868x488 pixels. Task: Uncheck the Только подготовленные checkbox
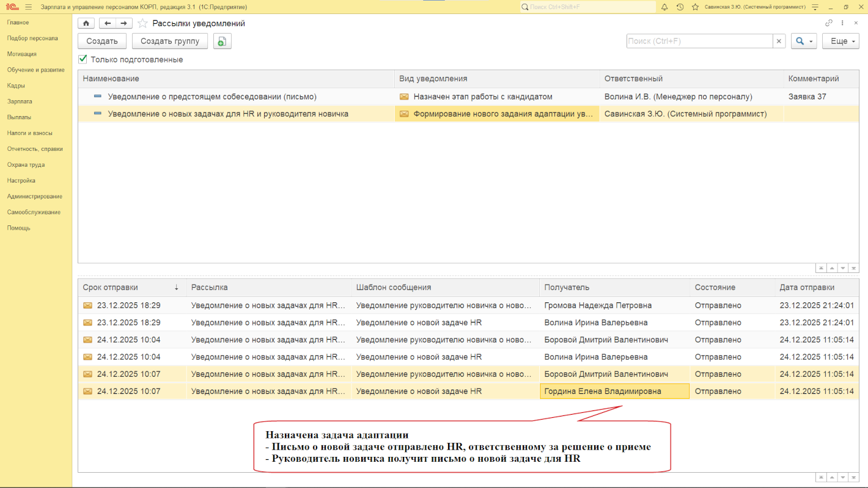(83, 59)
